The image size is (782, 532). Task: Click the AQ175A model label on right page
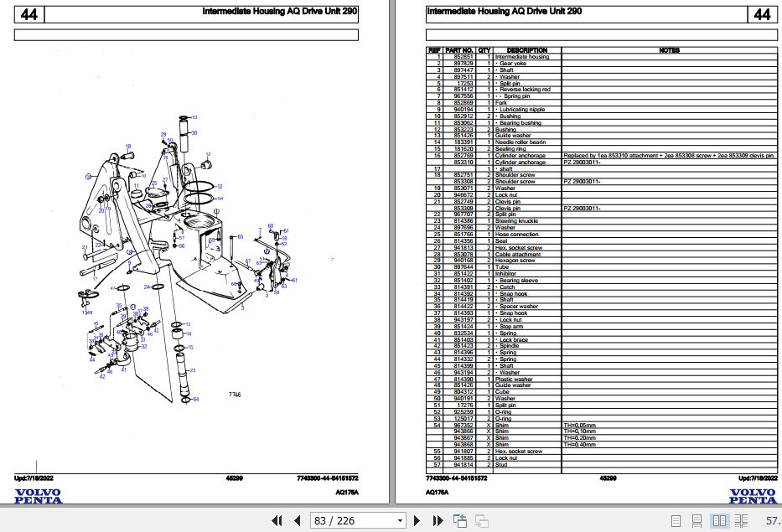click(437, 492)
